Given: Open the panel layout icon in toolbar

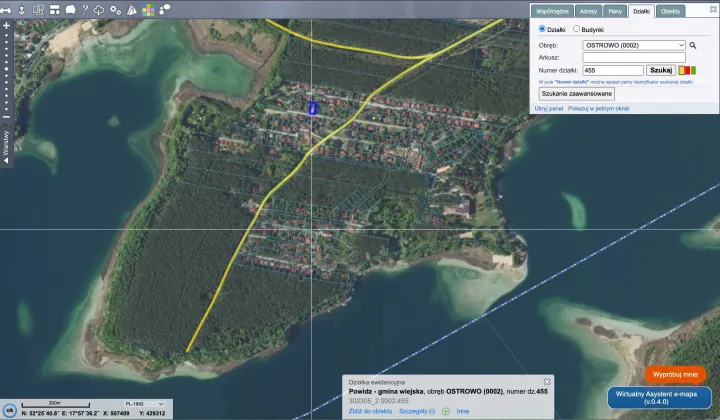Looking at the screenshot, I should click(x=54, y=9).
